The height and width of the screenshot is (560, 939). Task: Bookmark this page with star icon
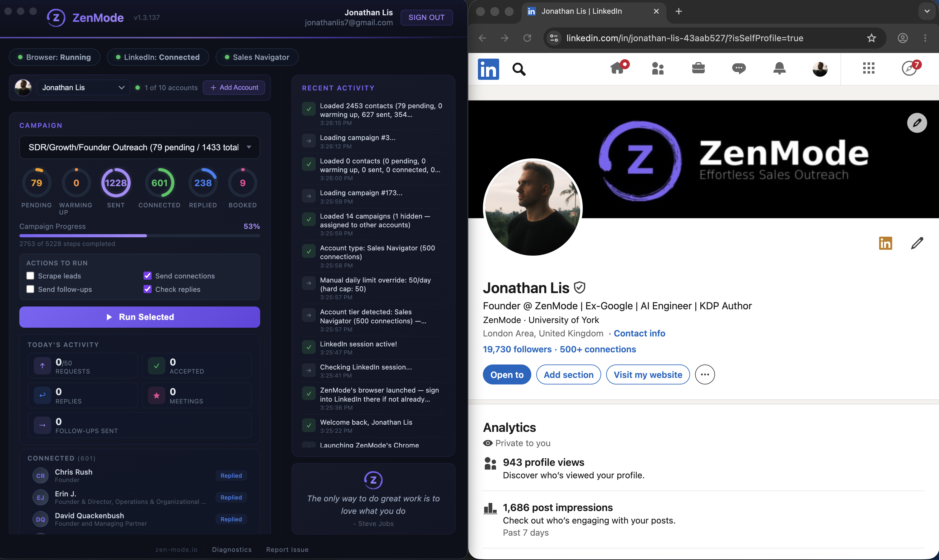pos(871,38)
